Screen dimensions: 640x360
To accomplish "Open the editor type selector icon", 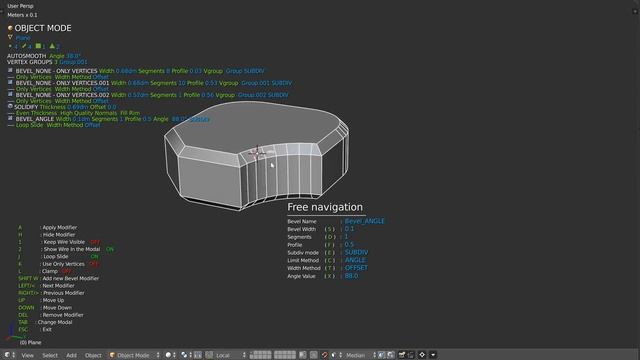I will [x=9, y=355].
